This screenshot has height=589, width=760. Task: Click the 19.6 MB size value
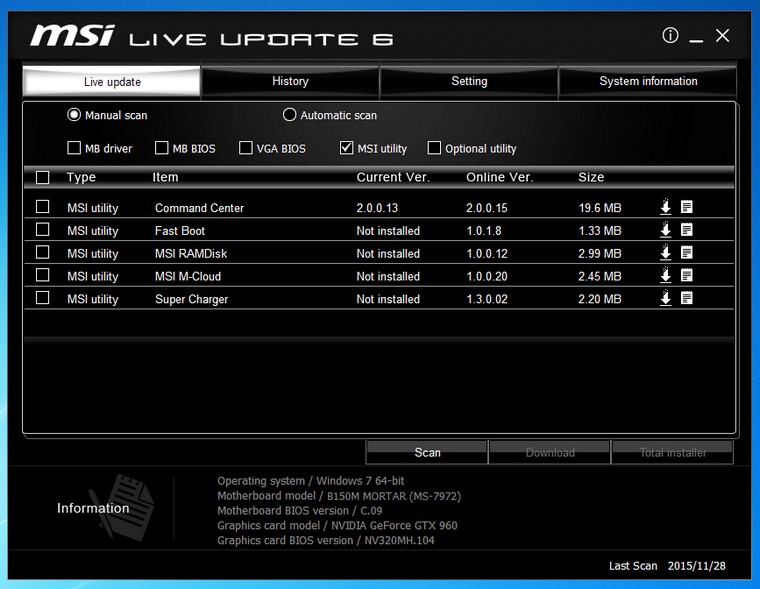pos(600,208)
